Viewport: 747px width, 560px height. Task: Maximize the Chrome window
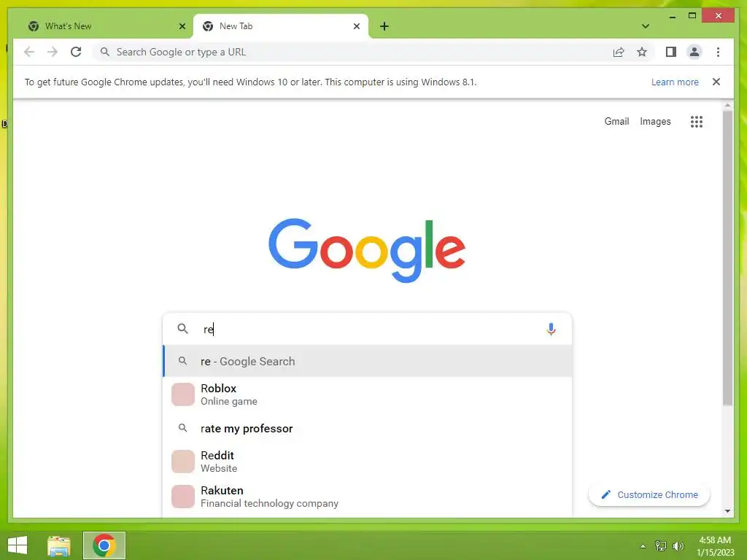point(692,16)
